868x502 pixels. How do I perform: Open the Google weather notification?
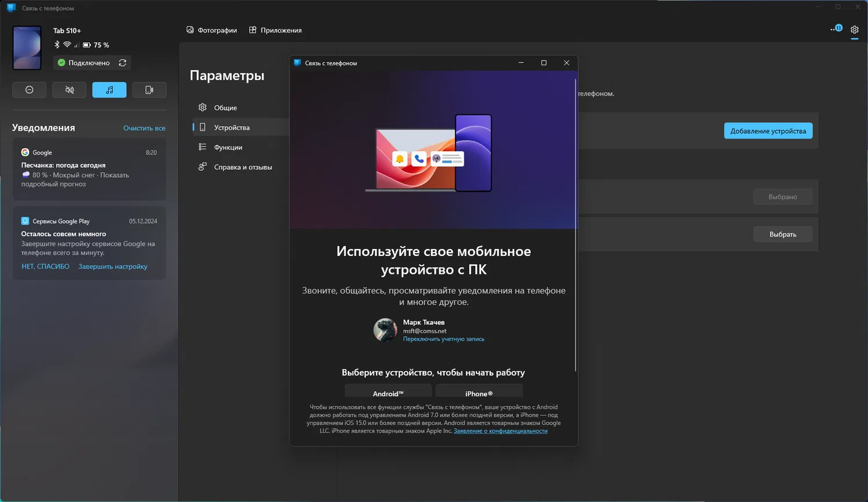pyautogui.click(x=89, y=169)
